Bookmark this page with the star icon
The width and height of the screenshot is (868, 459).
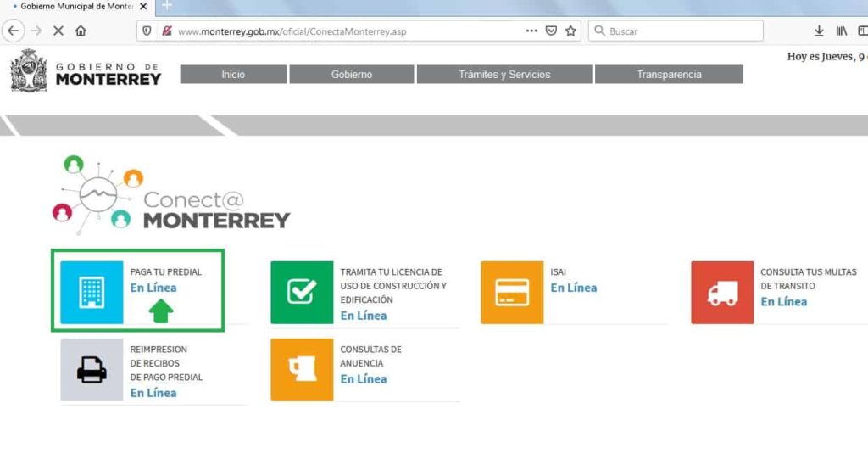570,31
